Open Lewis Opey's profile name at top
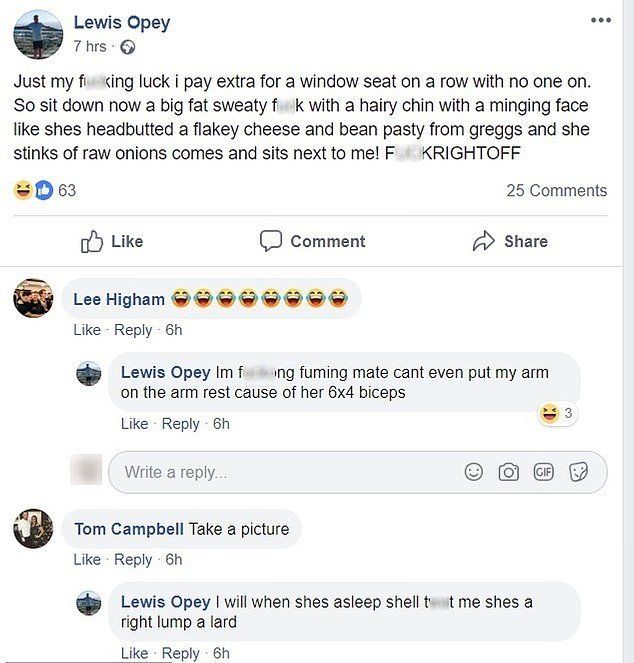This screenshot has height=663, width=634. 122,22
